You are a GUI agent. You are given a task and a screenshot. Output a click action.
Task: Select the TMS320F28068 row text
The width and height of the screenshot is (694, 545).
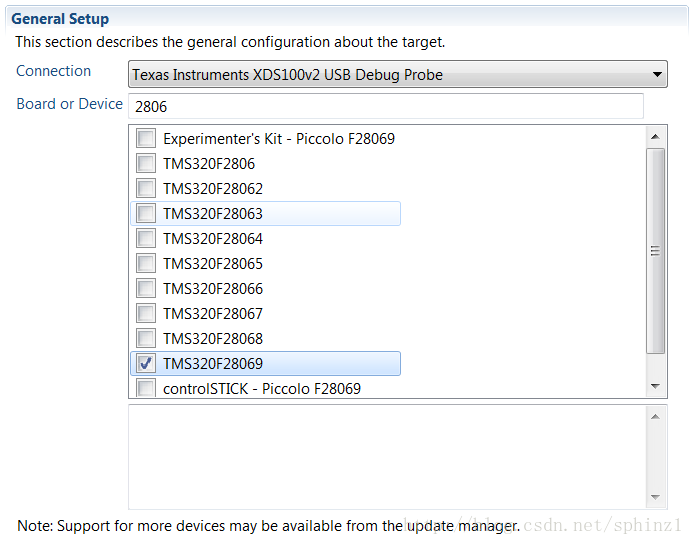tap(213, 339)
